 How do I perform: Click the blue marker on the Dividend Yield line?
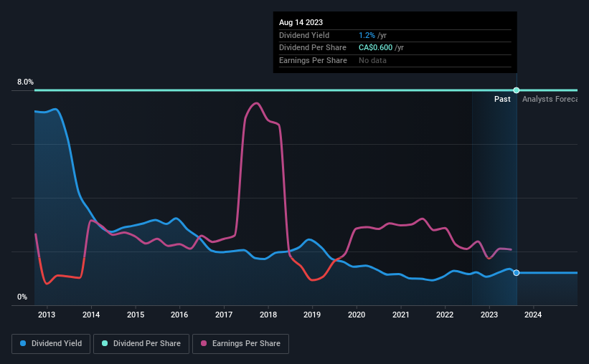[517, 273]
